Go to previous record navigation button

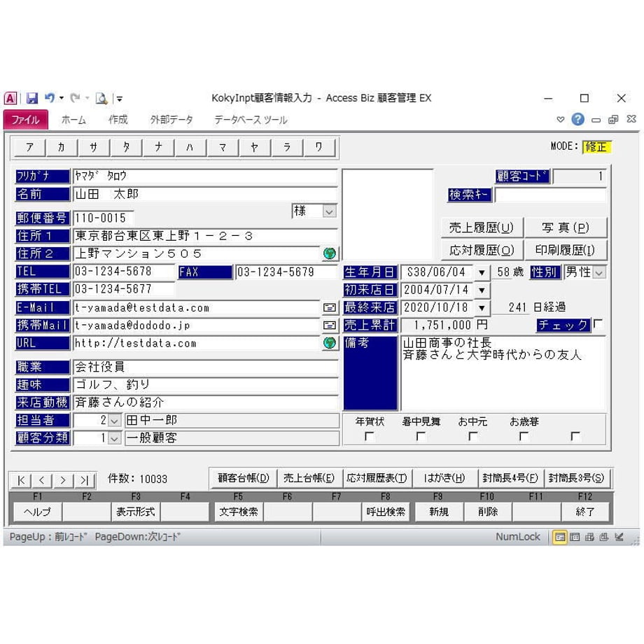42,479
